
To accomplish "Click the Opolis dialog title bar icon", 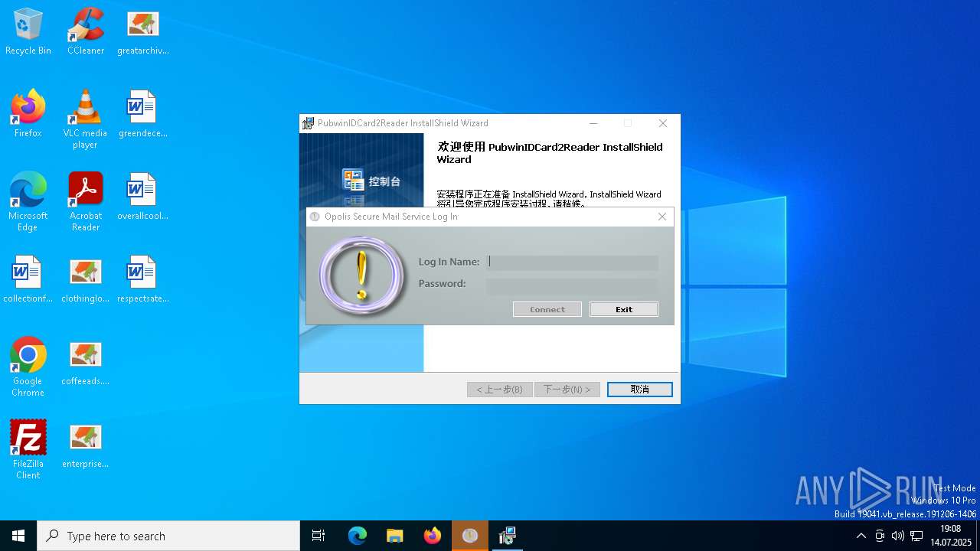I will [315, 217].
